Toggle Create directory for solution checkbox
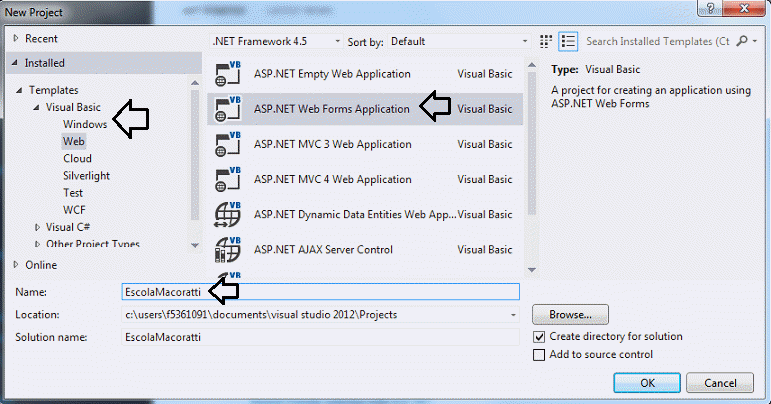Viewport: 771px width, 404px height. (540, 337)
